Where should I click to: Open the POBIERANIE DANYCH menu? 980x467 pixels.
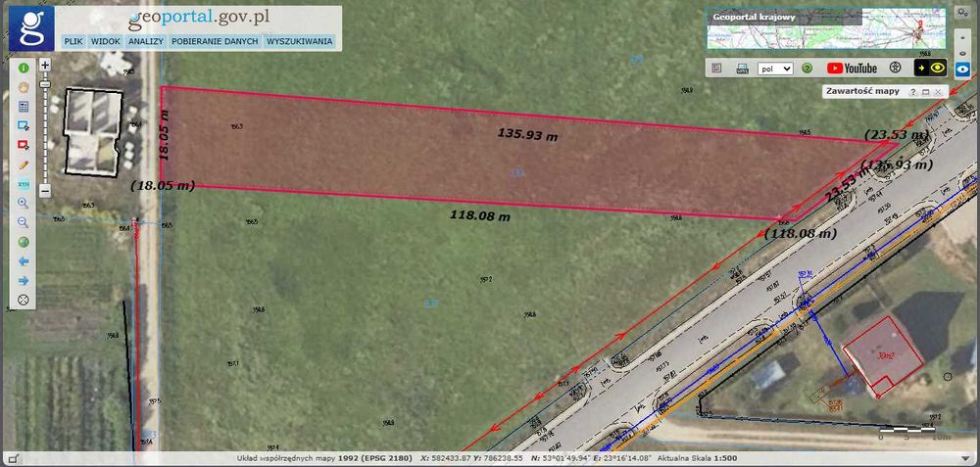215,42
